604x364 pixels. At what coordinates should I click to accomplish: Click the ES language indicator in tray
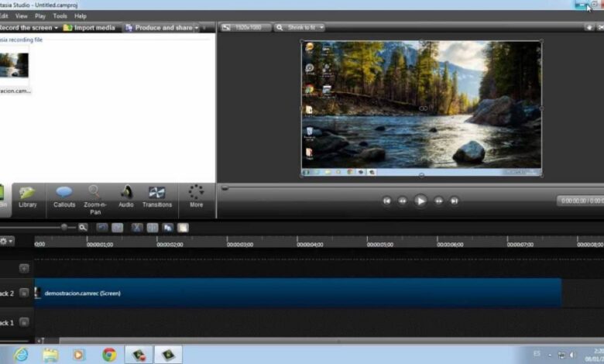point(537,353)
